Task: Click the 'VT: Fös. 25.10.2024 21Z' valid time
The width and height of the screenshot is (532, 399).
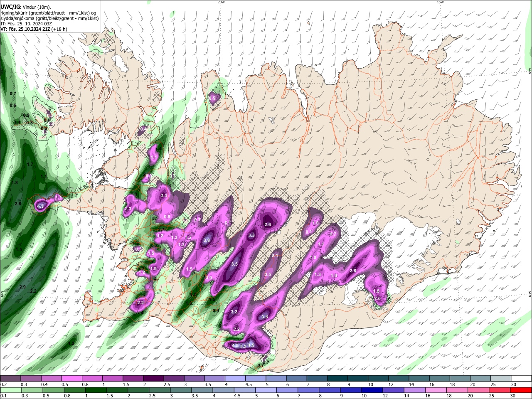Action: (25, 29)
